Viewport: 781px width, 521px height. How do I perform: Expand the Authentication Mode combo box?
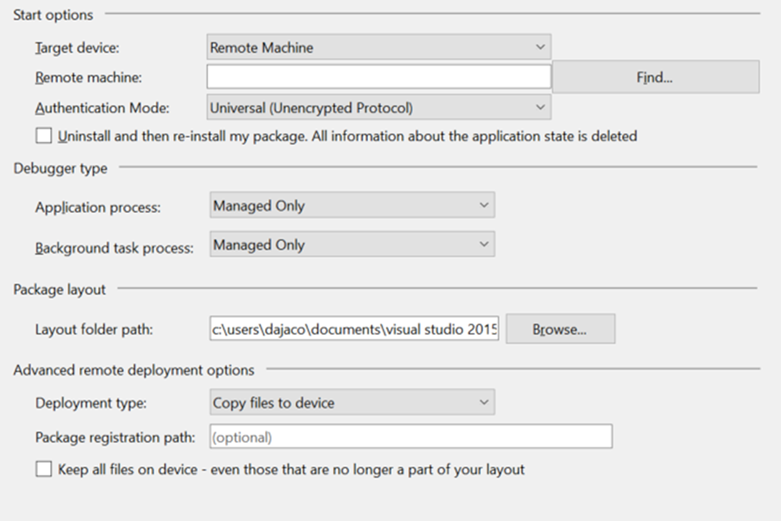coord(378,107)
